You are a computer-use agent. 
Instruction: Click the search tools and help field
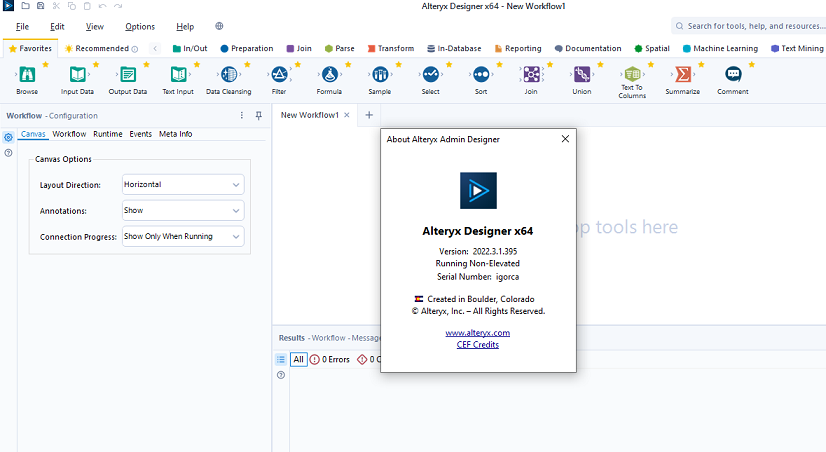[749, 26]
